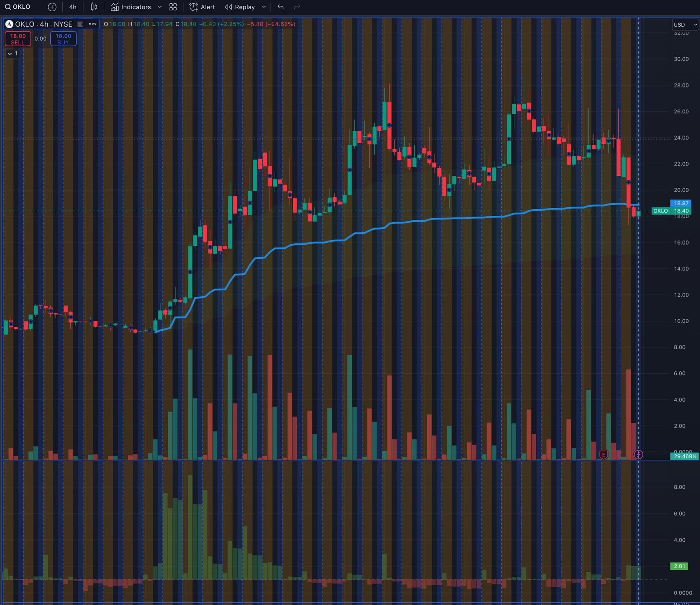700x605 pixels.
Task: Open OKLO symbol search
Action: (17, 7)
